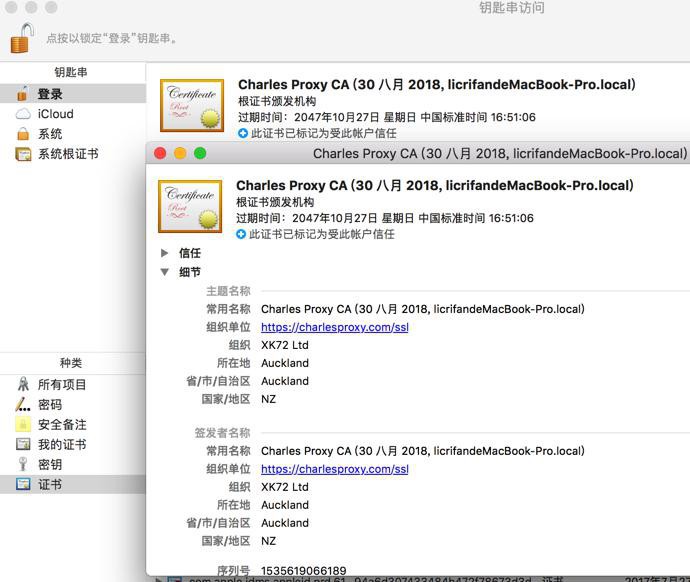The height and width of the screenshot is (582, 690).
Task: Click issuer organization XK72 Ltd
Action: [285, 487]
